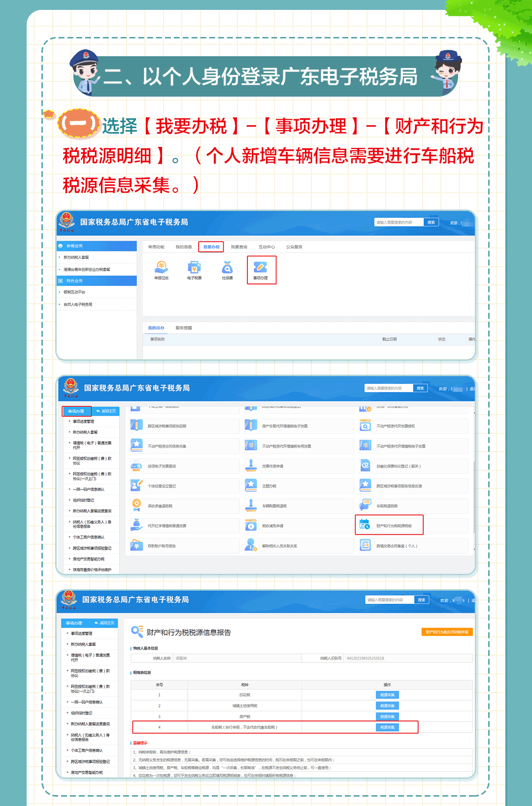This screenshot has width=532, height=806.
Task: Open the 不动产租赁合同信息采集 icon
Action: tap(136, 446)
